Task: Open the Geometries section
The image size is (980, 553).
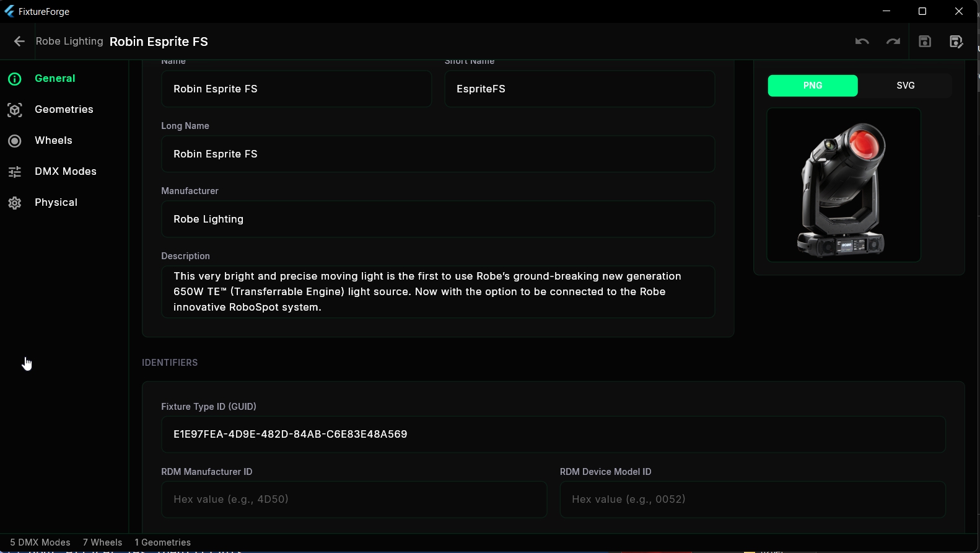Action: [64, 110]
